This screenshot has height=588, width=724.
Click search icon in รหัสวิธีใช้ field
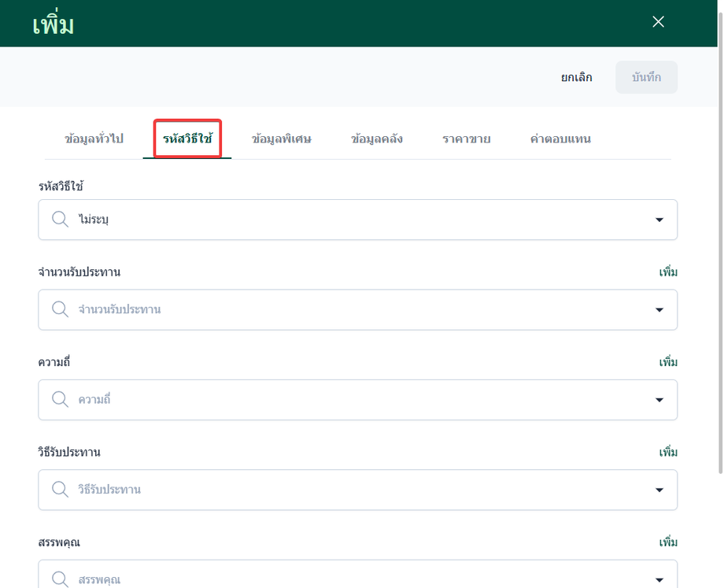(60, 219)
